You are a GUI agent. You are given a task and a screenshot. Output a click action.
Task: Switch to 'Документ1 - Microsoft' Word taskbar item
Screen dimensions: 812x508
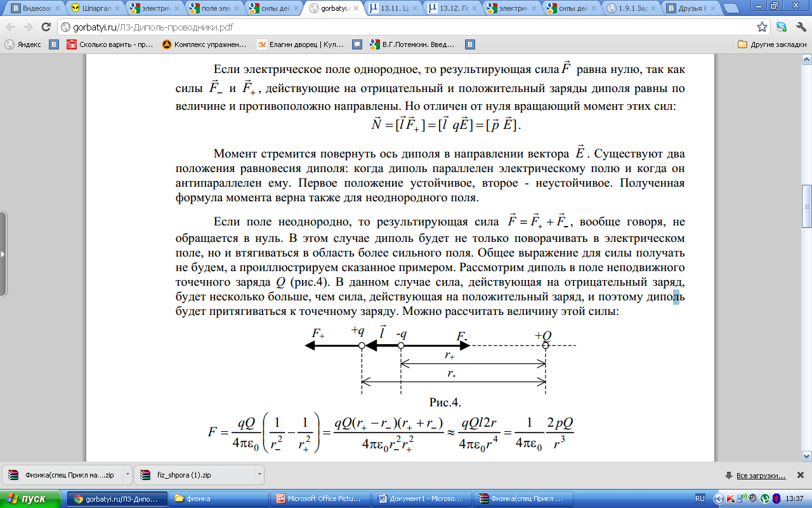tap(422, 498)
